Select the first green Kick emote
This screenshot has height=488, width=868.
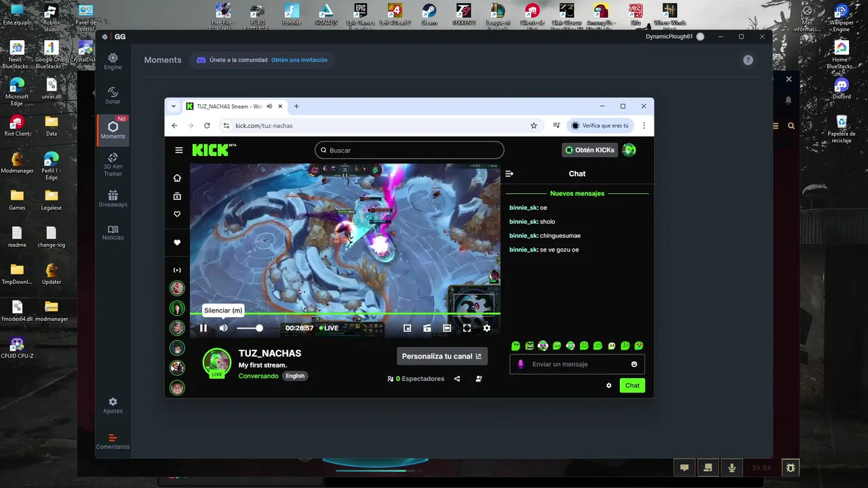pos(516,346)
